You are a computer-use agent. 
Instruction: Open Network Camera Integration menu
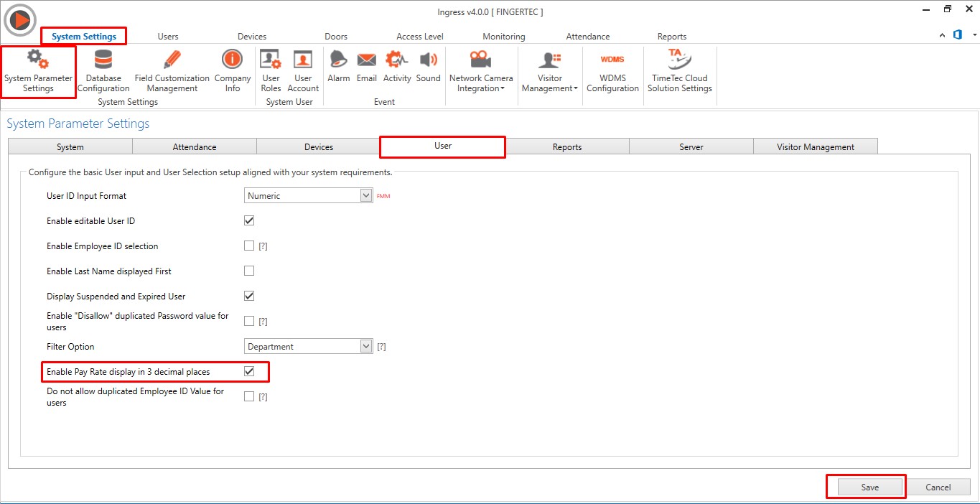[481, 71]
